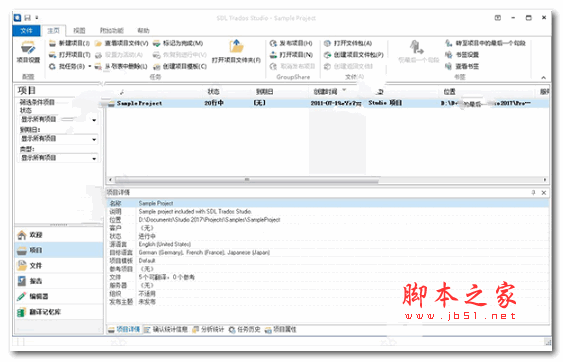
Task: Open Project Folder (打开项目文件夹) large icon
Action: pyautogui.click(x=236, y=52)
